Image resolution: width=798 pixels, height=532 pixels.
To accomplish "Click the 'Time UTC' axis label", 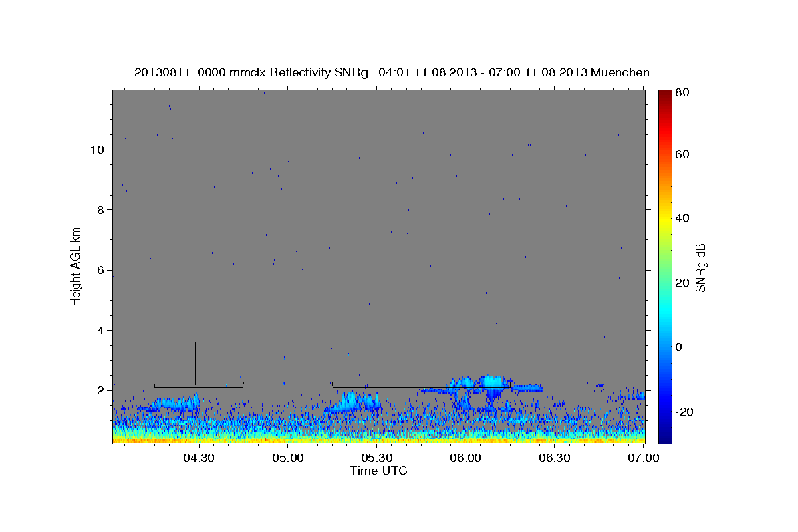I will pos(378,471).
